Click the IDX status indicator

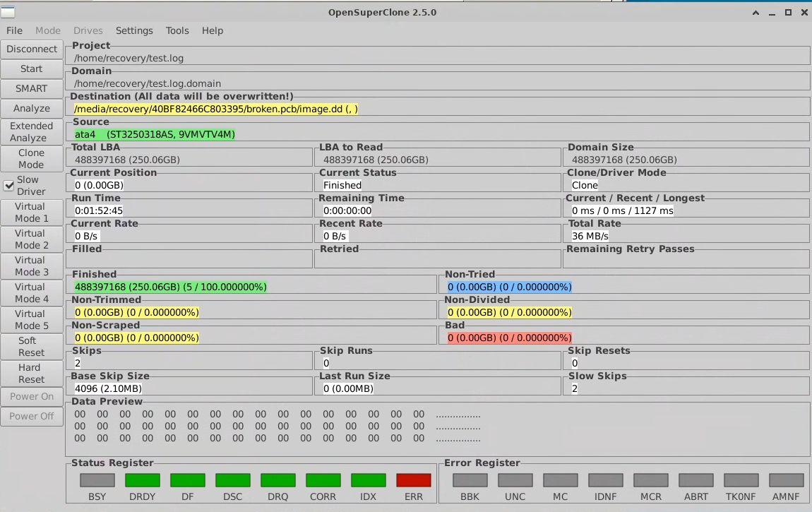point(368,480)
